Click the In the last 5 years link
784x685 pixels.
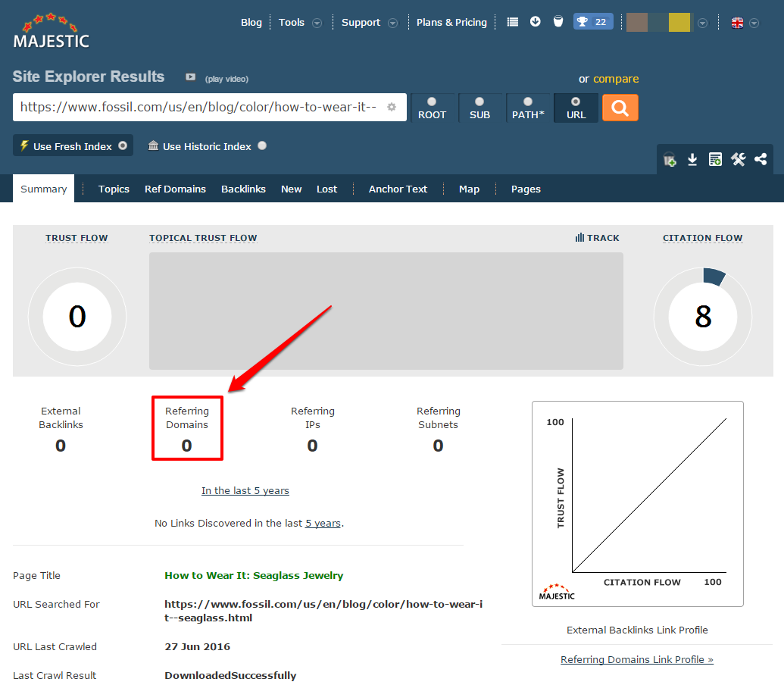pos(245,490)
